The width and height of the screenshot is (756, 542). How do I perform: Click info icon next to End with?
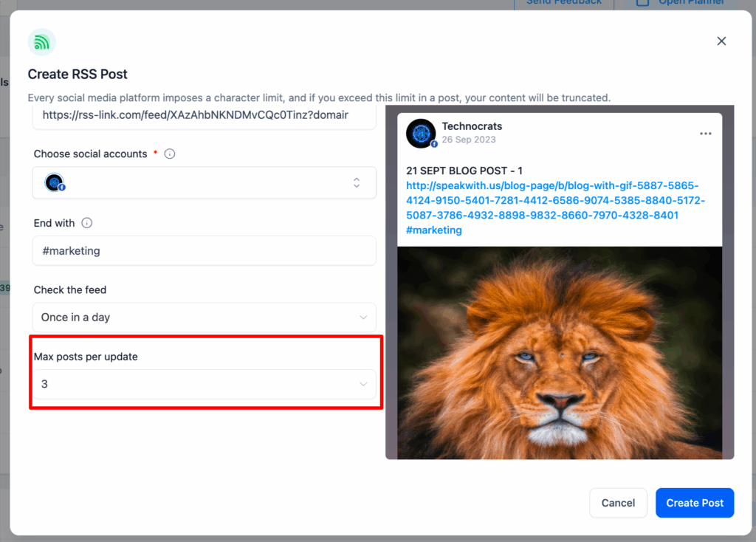[x=87, y=223]
